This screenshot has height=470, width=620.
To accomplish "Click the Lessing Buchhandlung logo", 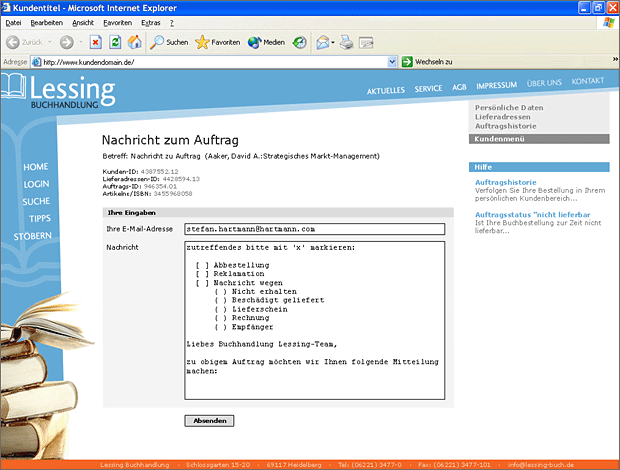I will coord(59,91).
